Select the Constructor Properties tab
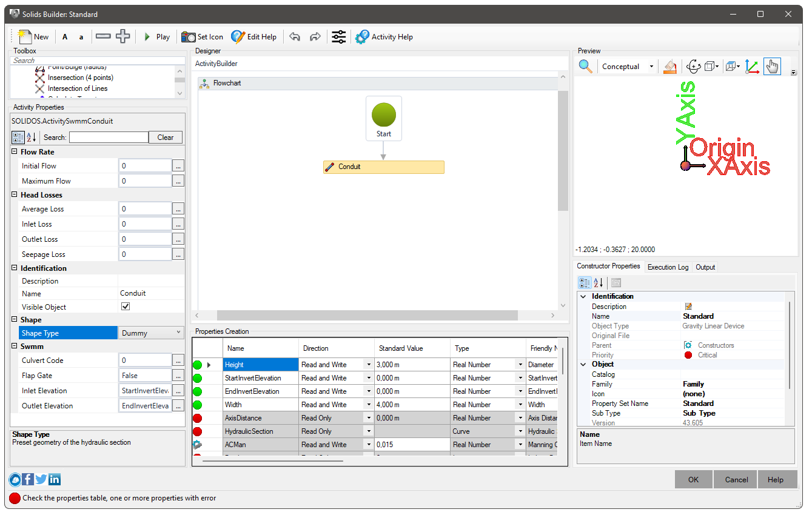 point(608,267)
